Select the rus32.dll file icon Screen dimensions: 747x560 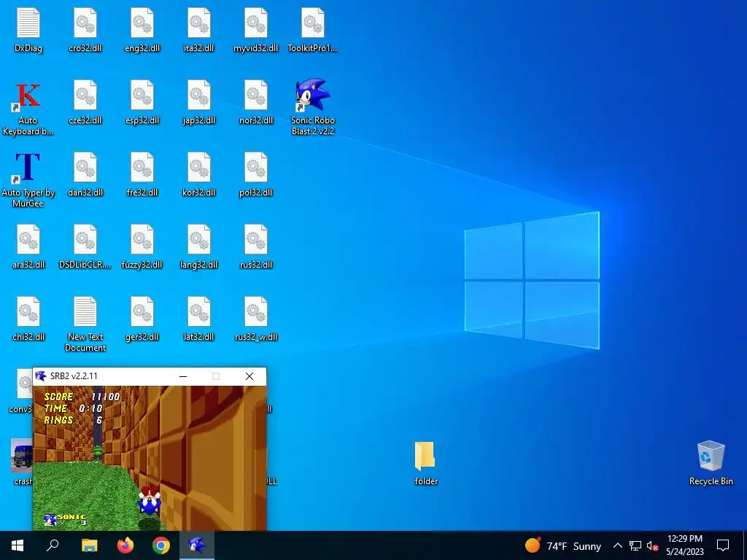tap(256, 240)
